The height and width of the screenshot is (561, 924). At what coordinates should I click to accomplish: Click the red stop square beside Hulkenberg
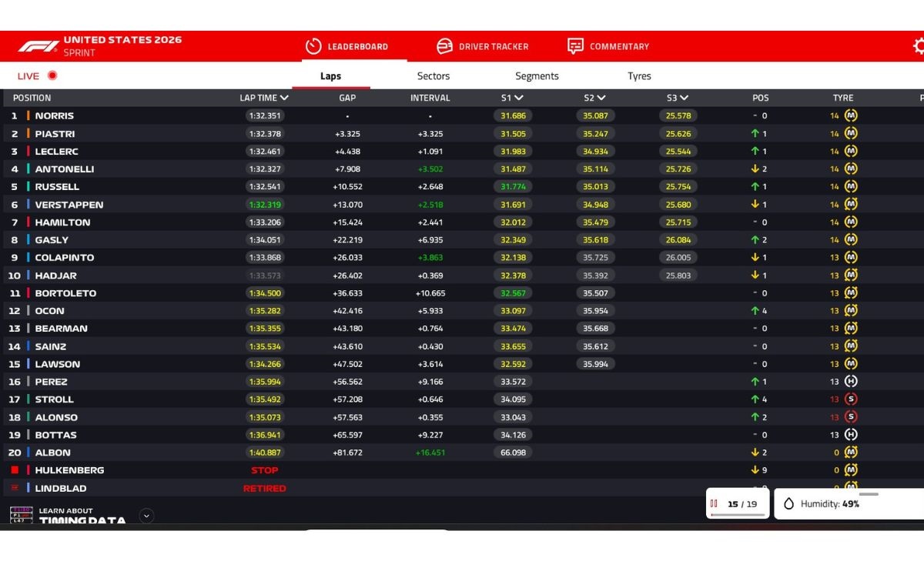14,469
